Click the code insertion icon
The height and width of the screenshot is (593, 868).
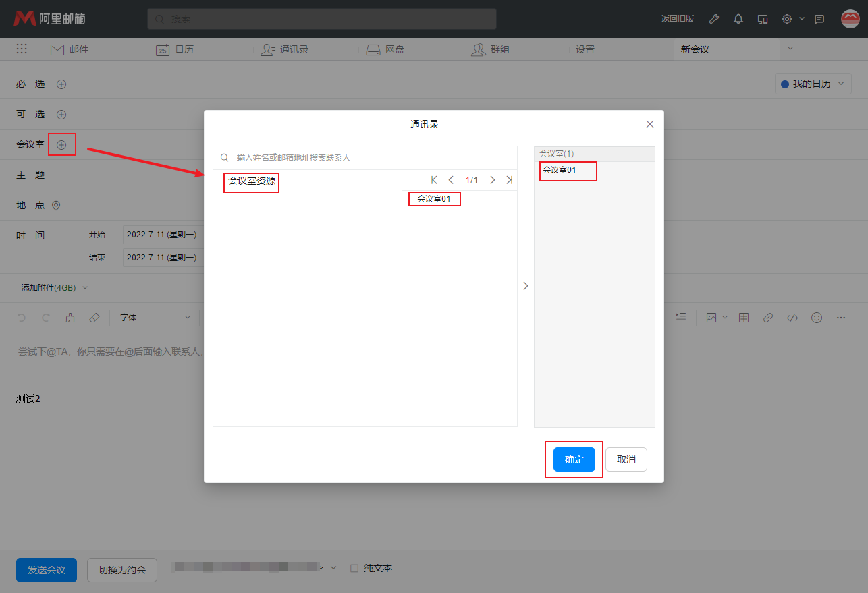click(792, 317)
